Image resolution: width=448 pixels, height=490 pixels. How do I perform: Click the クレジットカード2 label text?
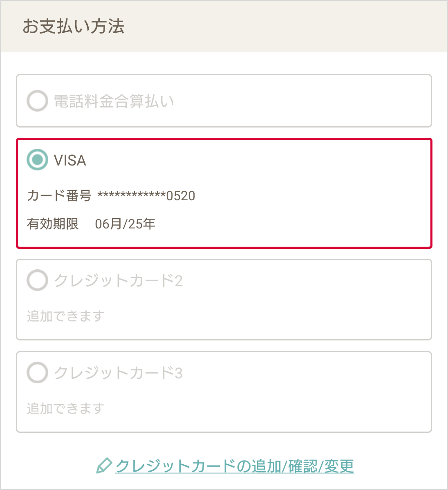[x=118, y=281]
